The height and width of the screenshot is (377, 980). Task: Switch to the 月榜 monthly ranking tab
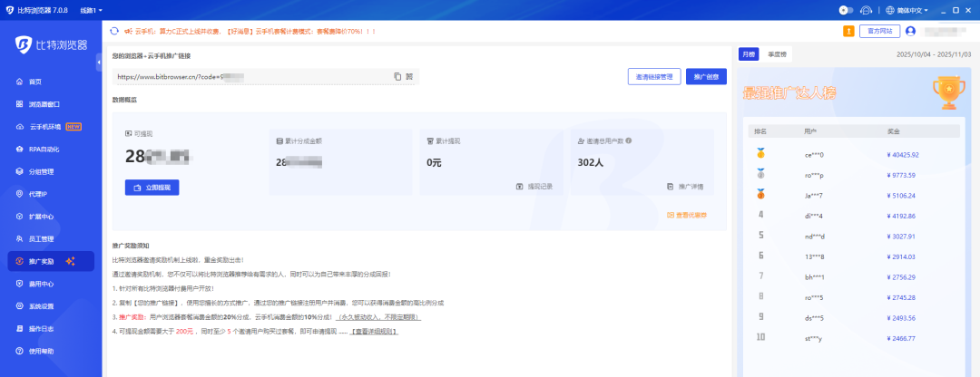(749, 55)
